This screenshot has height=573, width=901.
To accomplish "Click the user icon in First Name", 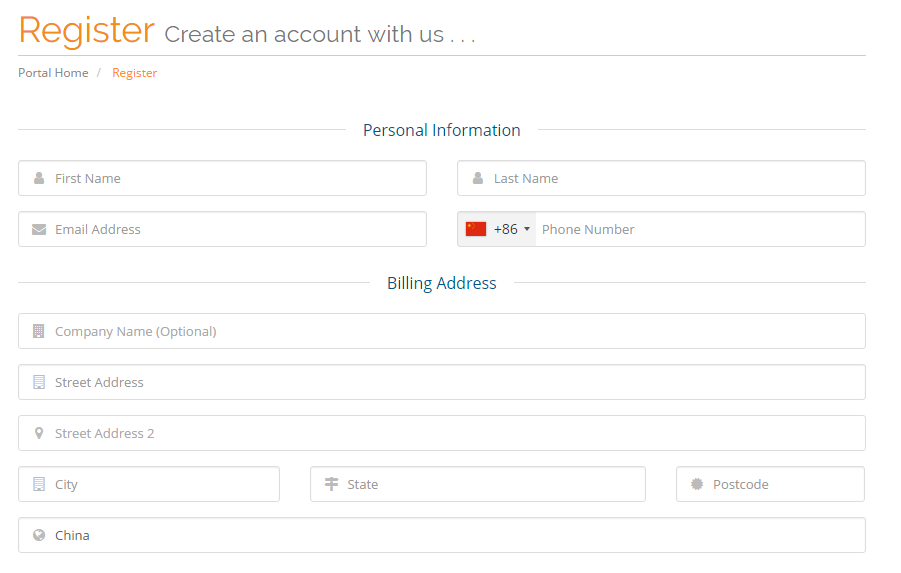I will click(x=39, y=178).
